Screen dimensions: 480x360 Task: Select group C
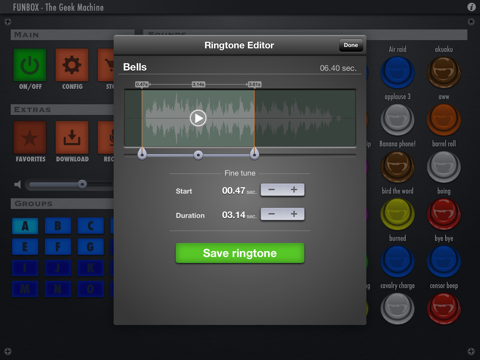tap(91, 226)
